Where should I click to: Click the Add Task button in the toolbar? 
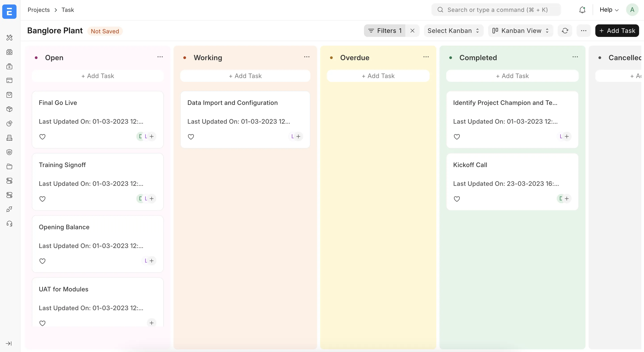(617, 31)
